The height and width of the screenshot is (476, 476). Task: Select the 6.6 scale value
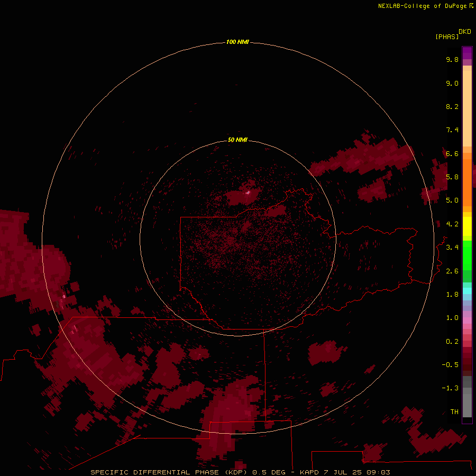[452, 153]
